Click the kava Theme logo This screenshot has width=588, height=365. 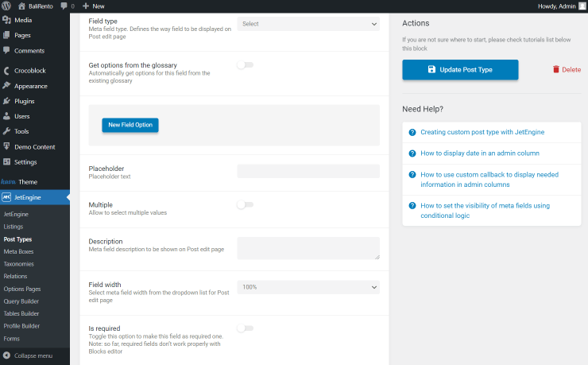[8, 182]
